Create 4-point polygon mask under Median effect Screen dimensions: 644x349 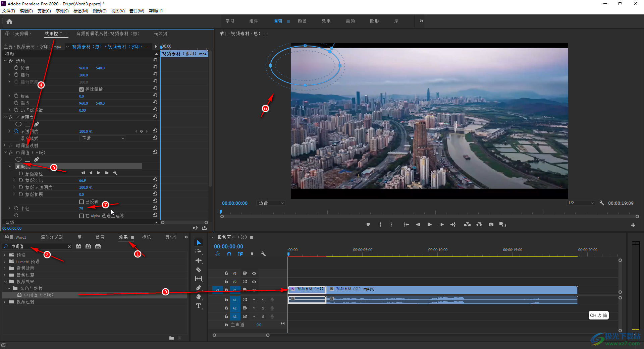(28, 159)
